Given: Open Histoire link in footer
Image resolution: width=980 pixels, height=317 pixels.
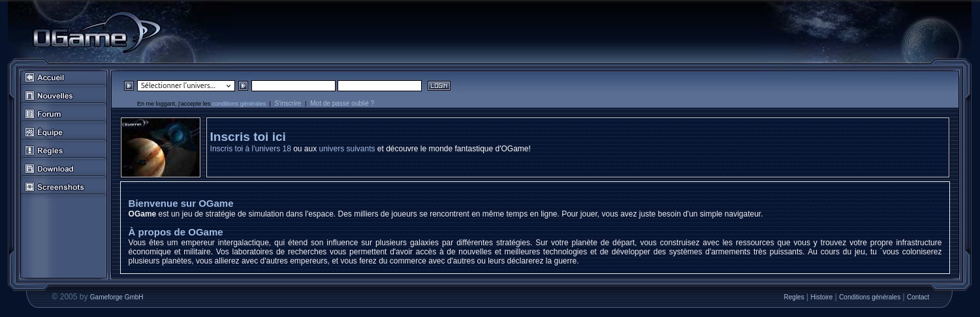Looking at the screenshot, I should pyautogui.click(x=821, y=297).
